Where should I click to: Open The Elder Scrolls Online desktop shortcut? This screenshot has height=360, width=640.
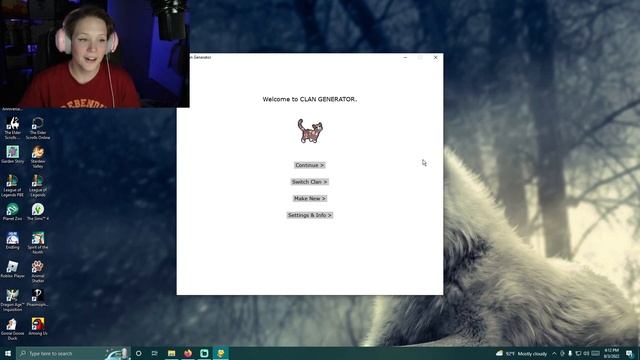(x=38, y=127)
